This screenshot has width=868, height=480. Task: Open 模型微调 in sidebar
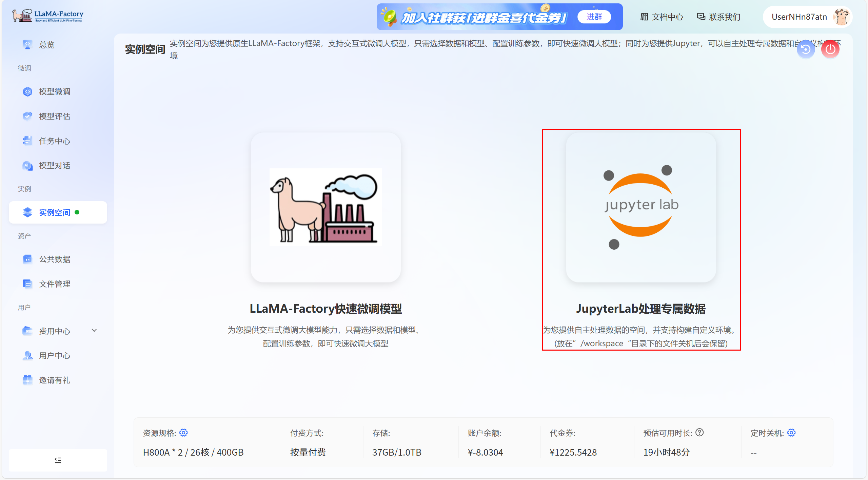pos(54,91)
